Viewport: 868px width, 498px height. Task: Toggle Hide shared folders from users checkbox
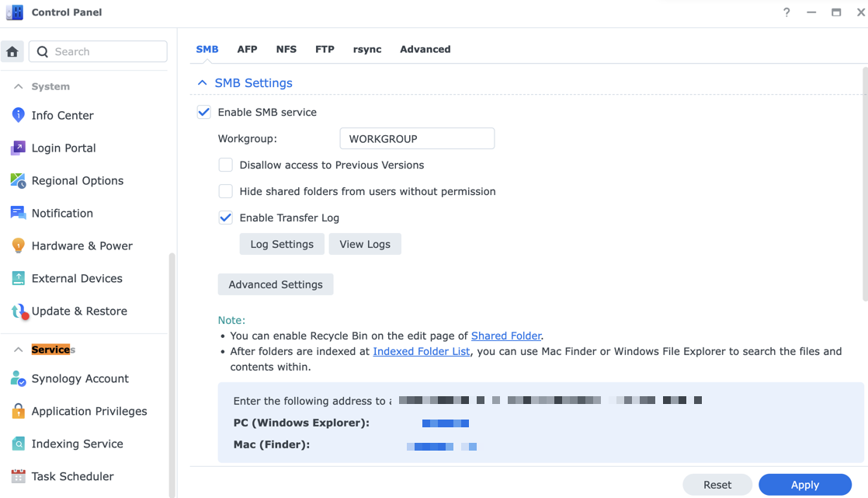(226, 191)
